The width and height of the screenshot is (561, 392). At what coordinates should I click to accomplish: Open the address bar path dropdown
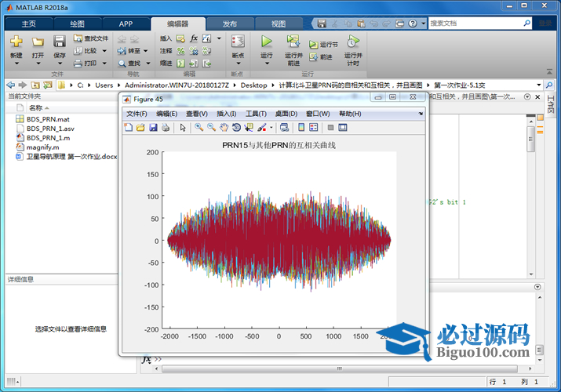[539, 85]
